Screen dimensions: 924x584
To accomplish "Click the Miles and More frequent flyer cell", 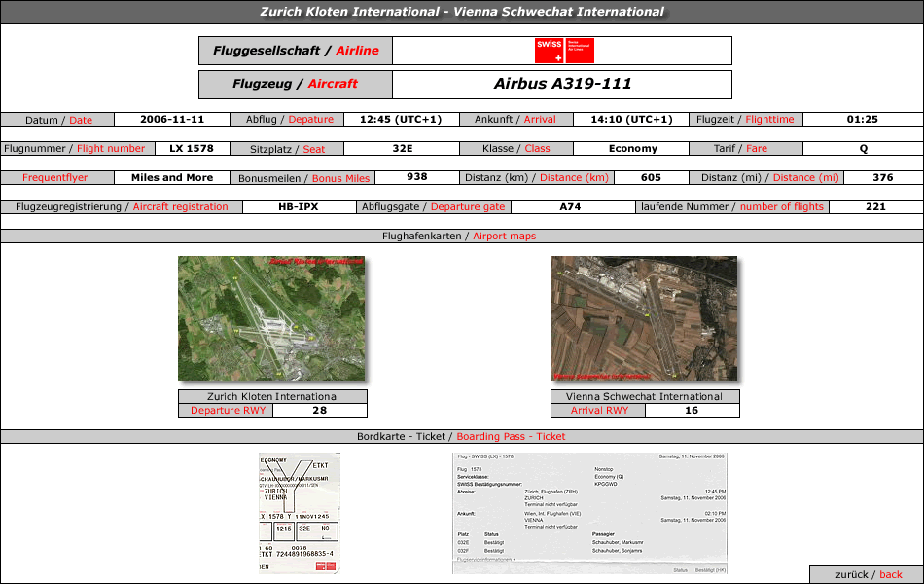I will tap(172, 177).
